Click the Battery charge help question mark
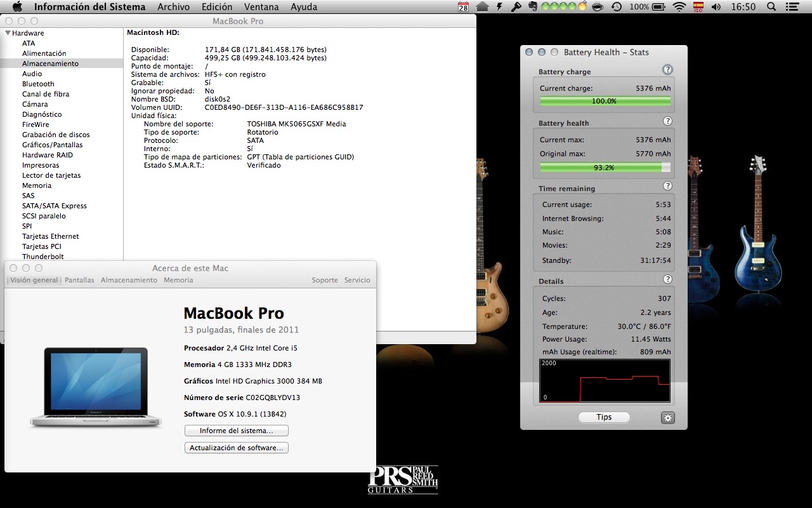Screen dimensions: 812x508 click(x=667, y=70)
